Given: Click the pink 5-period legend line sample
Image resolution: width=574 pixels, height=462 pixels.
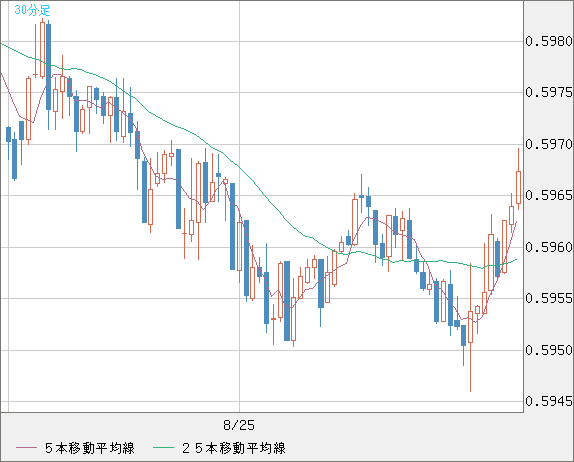Looking at the screenshot, I should [x=26, y=448].
